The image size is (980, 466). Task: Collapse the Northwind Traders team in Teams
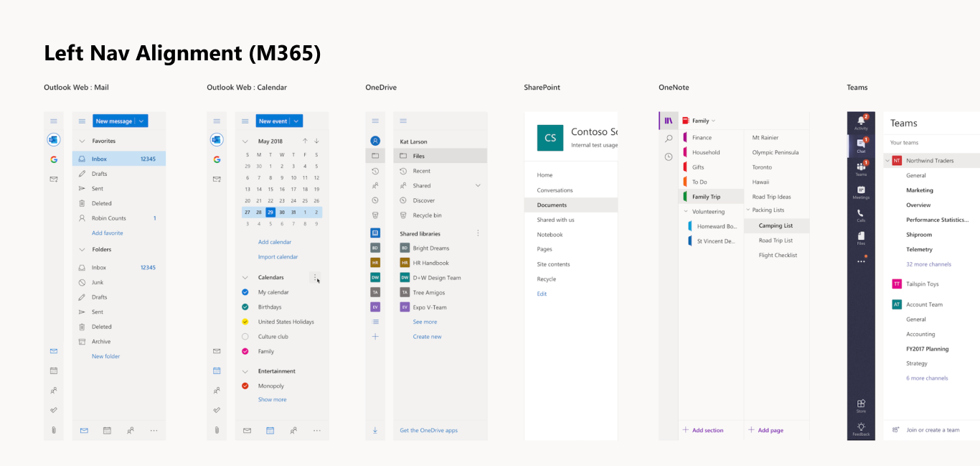pos(887,160)
